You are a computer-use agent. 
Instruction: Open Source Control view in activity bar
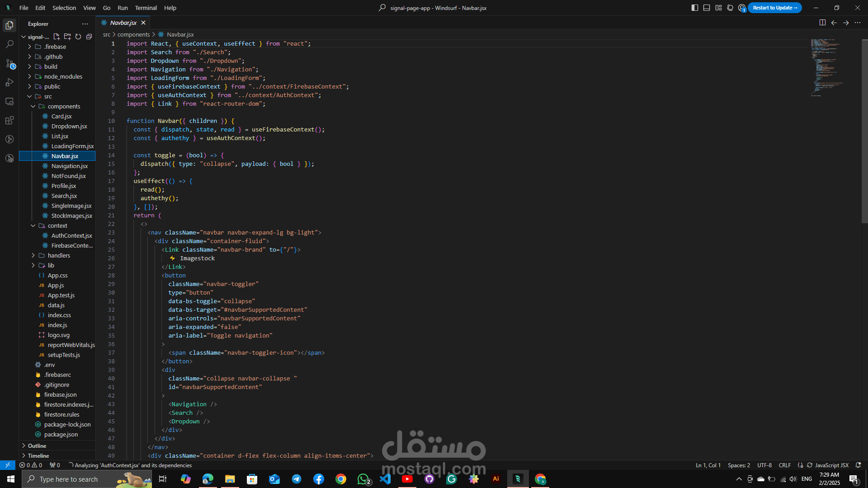[9, 64]
